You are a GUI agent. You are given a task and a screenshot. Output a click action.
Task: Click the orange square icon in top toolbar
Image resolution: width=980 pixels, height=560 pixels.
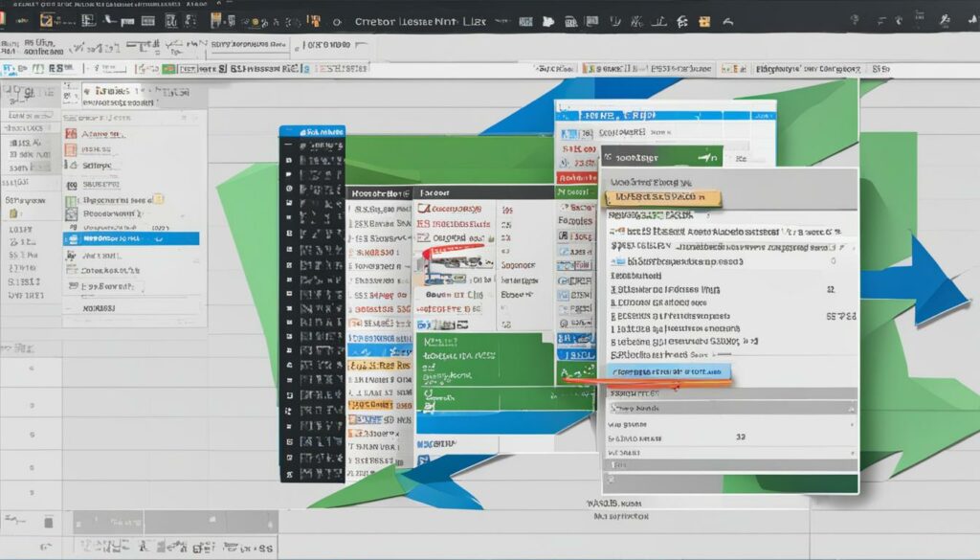704,21
